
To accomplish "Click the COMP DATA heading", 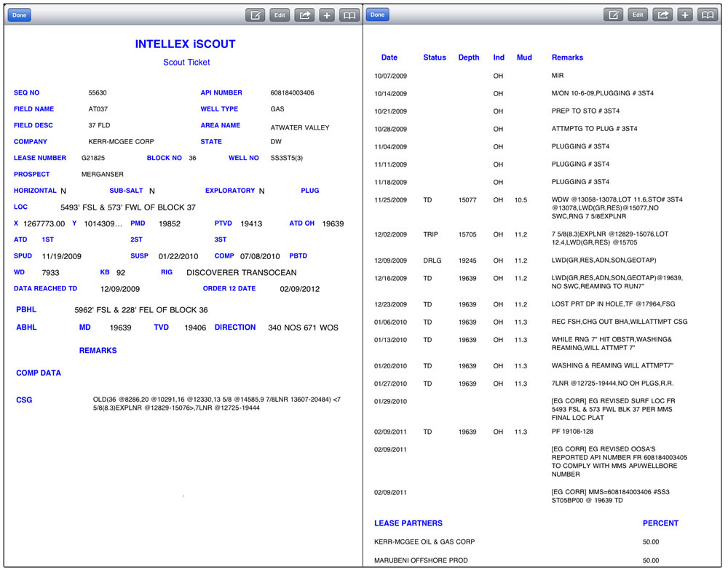I will point(39,373).
